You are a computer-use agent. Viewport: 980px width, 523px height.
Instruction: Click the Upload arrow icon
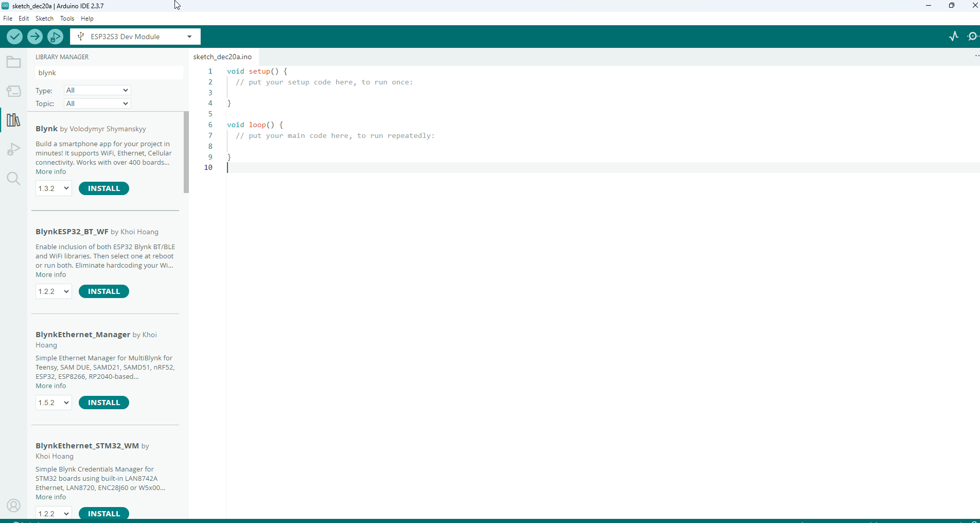pyautogui.click(x=35, y=37)
